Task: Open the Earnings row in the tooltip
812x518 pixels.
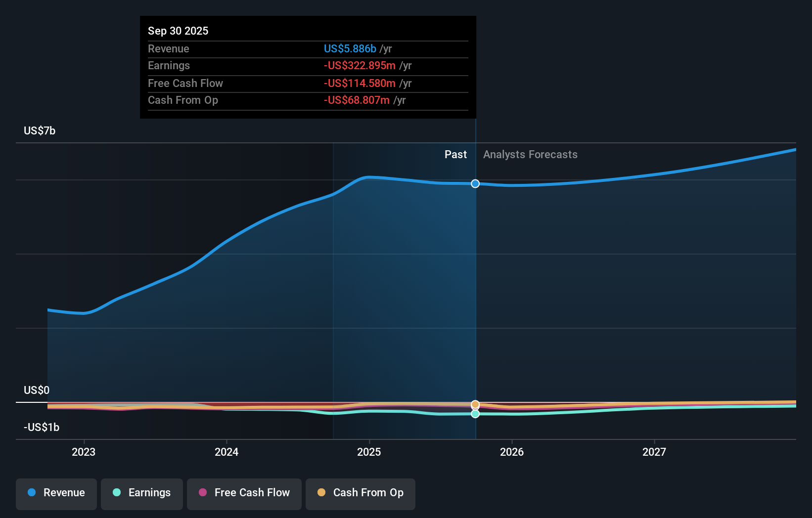Action: pos(169,65)
